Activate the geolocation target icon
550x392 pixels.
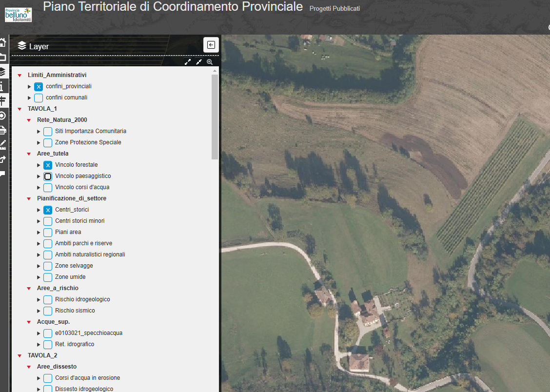(x=3, y=116)
